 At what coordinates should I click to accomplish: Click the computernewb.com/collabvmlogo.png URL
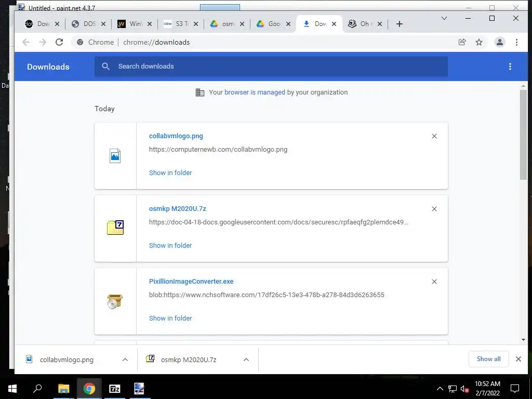pyautogui.click(x=218, y=150)
